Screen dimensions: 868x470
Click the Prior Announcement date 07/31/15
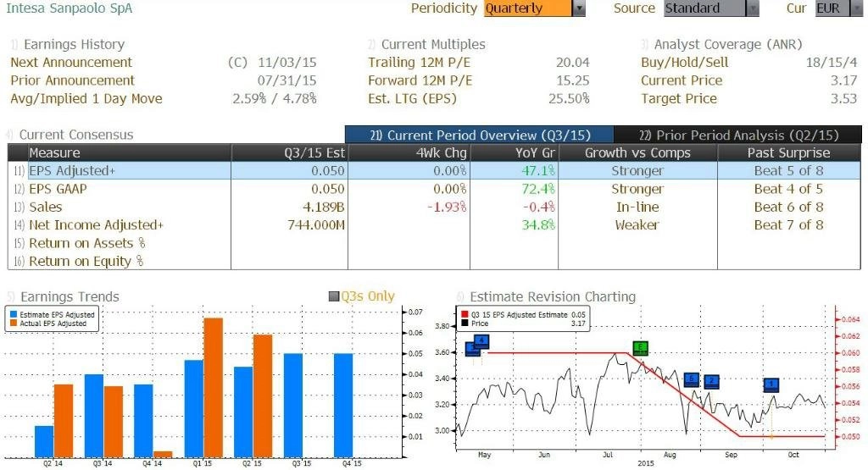tap(287, 80)
